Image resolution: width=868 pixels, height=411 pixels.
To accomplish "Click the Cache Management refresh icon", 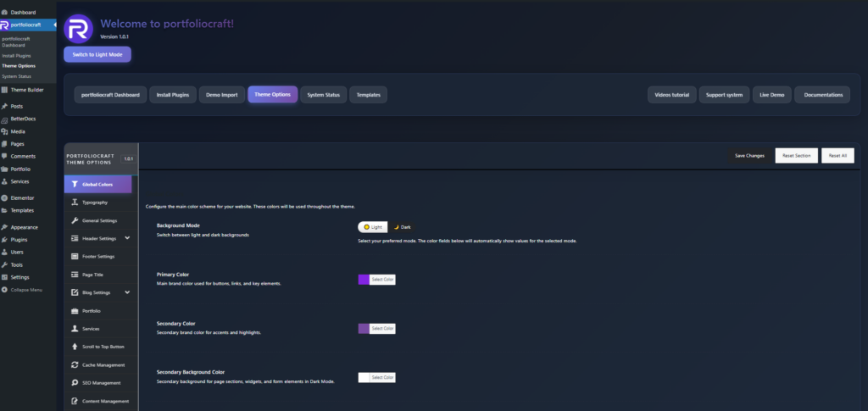I will (75, 364).
